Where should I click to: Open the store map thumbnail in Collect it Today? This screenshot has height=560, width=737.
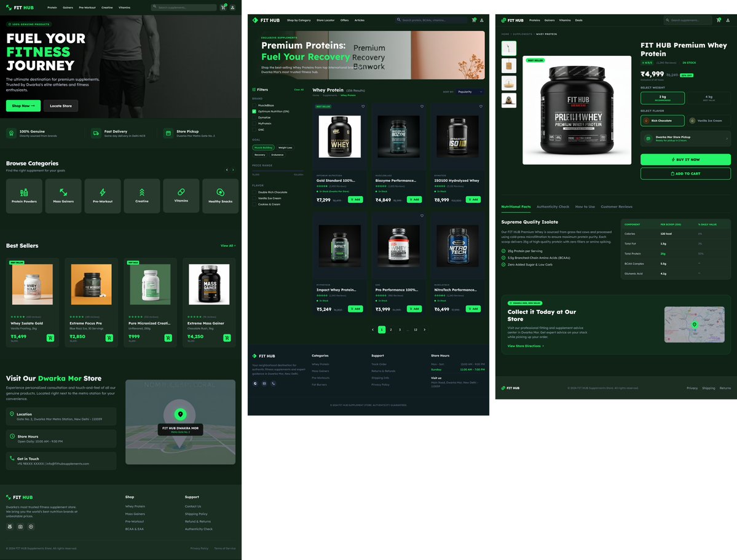pos(694,325)
